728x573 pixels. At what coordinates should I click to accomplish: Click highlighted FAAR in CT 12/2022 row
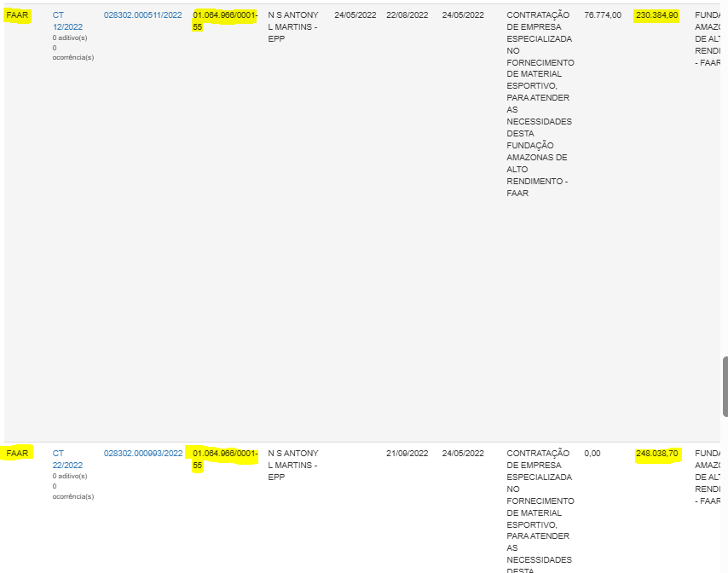(x=17, y=15)
